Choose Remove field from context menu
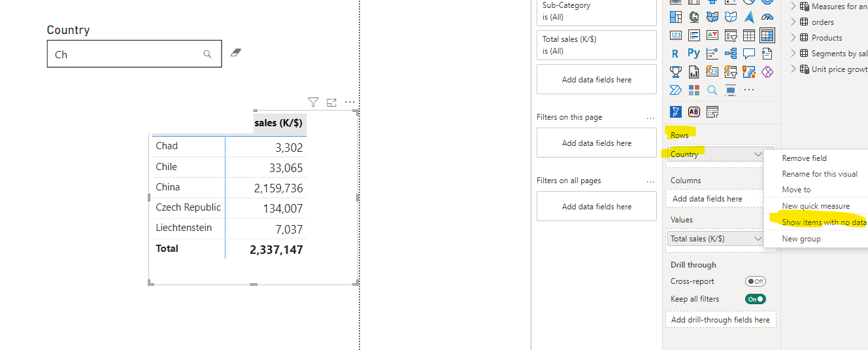Viewport: 868px width, 350px height. click(804, 158)
